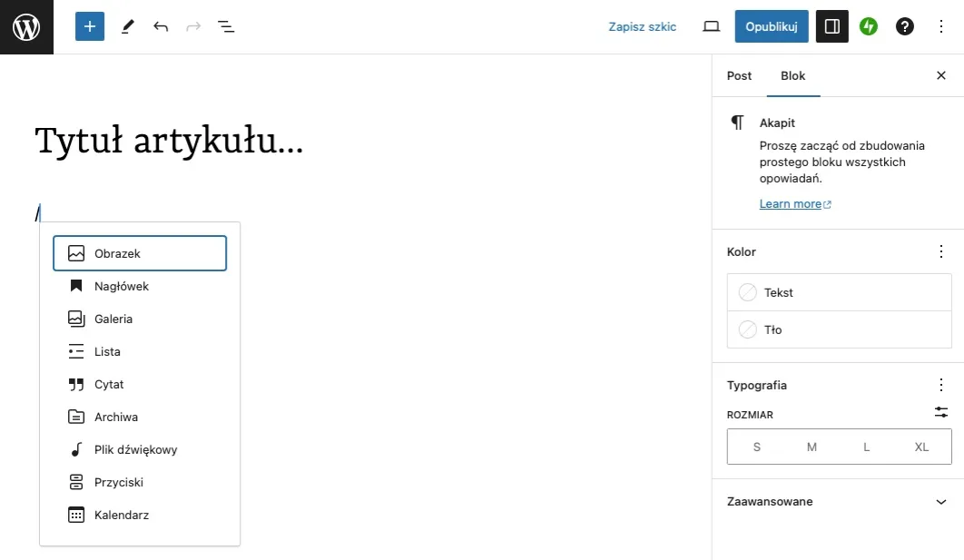
Task: Open the WordPress logo dashboard link
Action: [x=26, y=27]
